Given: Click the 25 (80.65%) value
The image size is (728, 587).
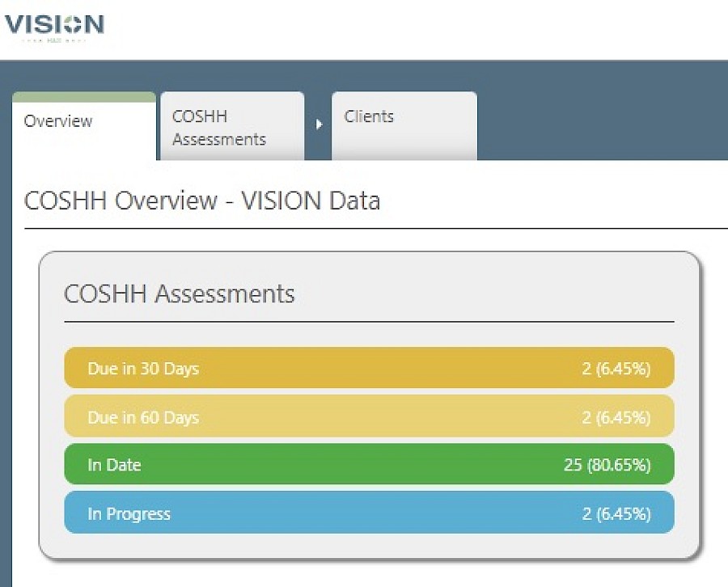Looking at the screenshot, I should click(x=607, y=464).
